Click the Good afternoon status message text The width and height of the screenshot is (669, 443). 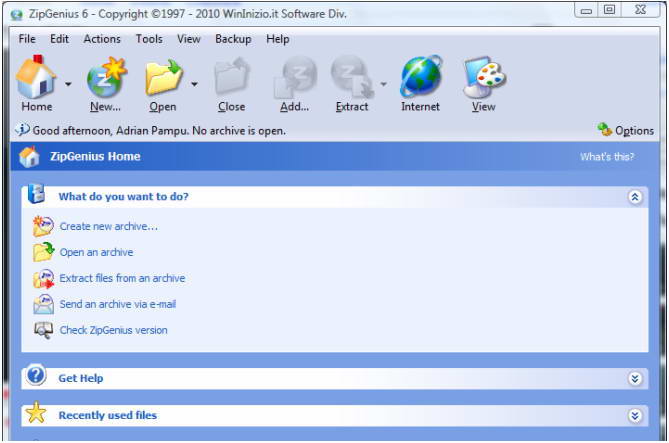pyautogui.click(x=159, y=131)
